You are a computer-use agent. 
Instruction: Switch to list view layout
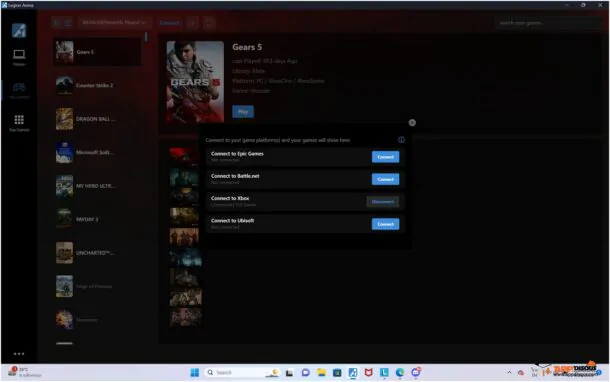(x=68, y=23)
